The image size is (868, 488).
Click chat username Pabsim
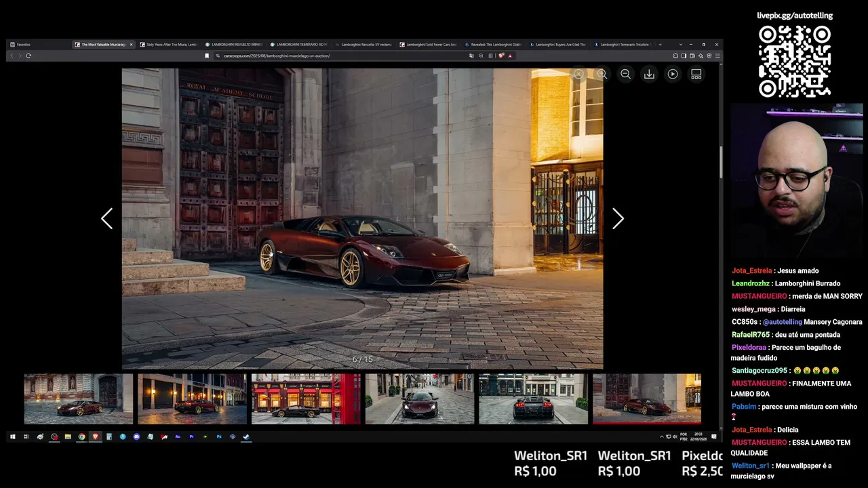coord(744,407)
